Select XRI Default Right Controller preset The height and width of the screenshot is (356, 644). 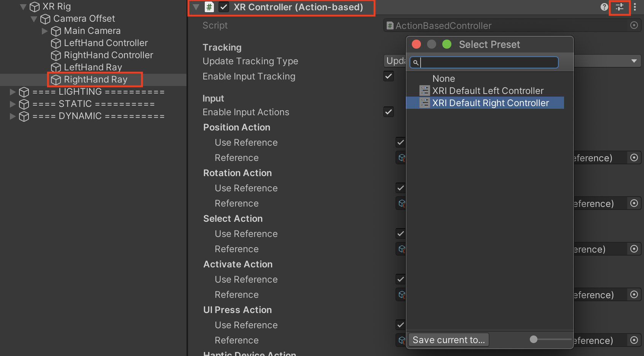point(490,103)
